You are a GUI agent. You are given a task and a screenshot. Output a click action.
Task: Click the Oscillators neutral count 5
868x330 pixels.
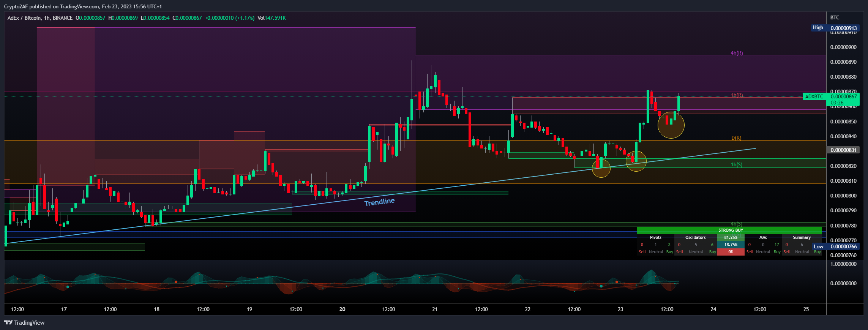point(696,245)
